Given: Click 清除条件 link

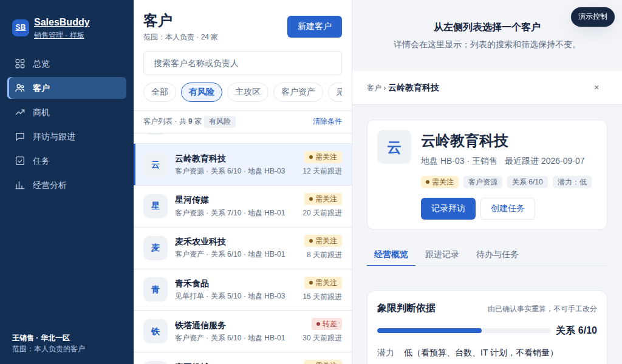Looking at the screenshot, I should pyautogui.click(x=327, y=121).
